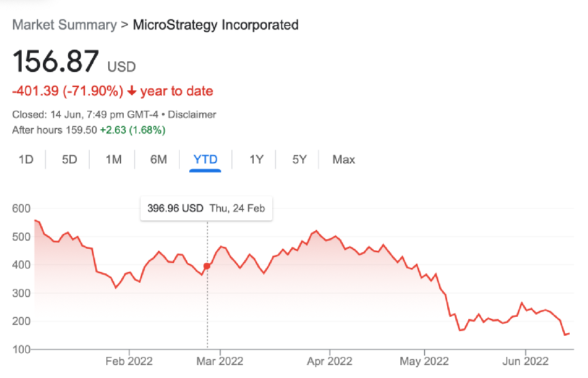Open the Disclaimer link
The height and width of the screenshot is (378, 588).
(192, 115)
